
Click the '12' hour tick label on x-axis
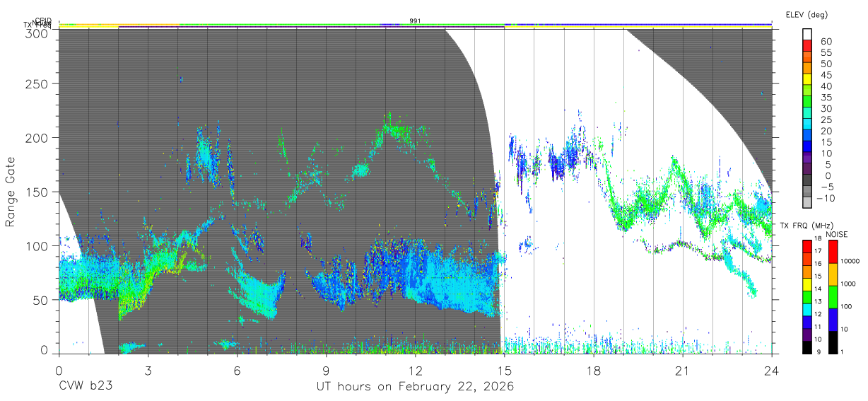416,370
